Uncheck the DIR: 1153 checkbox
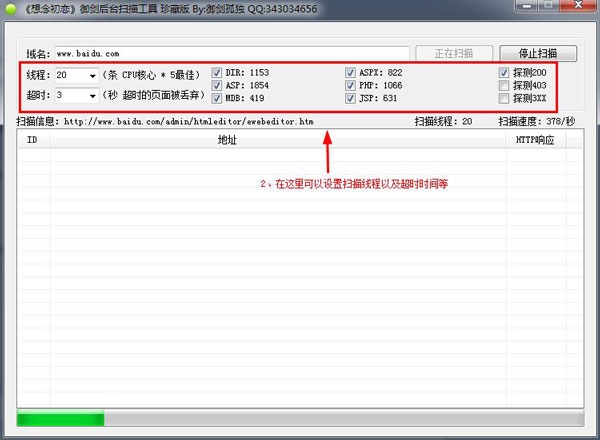The width and height of the screenshot is (600, 440). point(217,73)
